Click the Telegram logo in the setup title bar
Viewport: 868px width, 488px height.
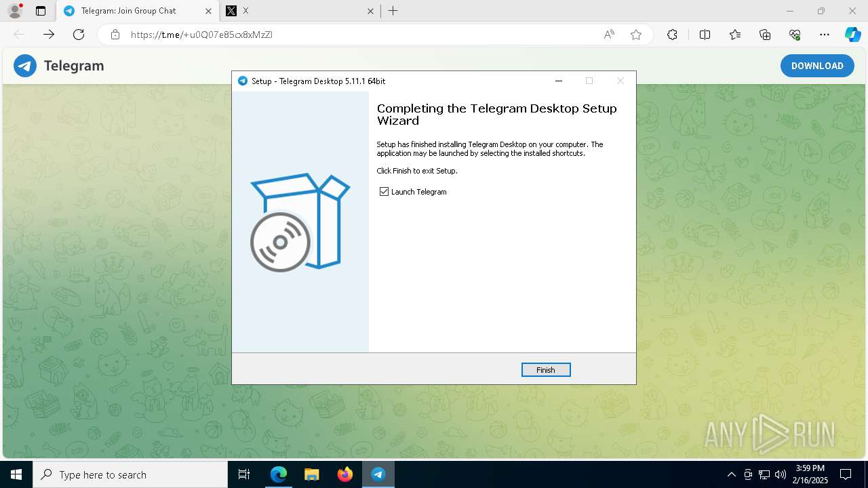243,81
